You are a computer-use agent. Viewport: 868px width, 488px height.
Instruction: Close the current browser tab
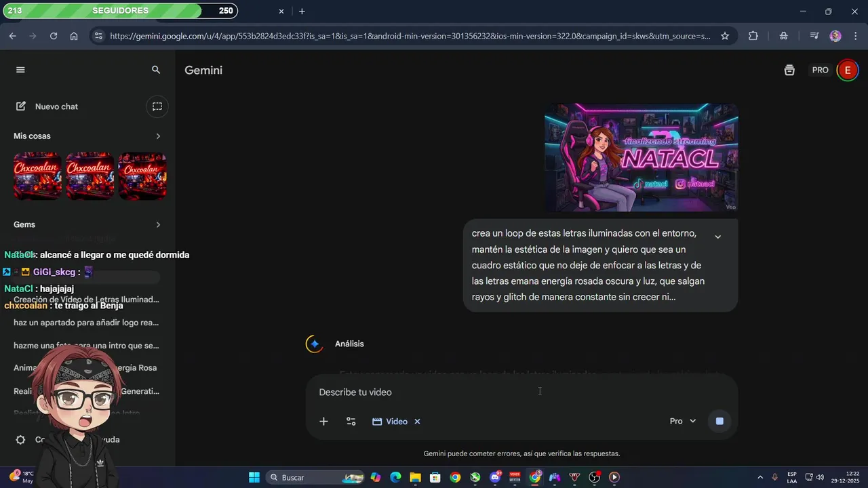[x=281, y=12]
